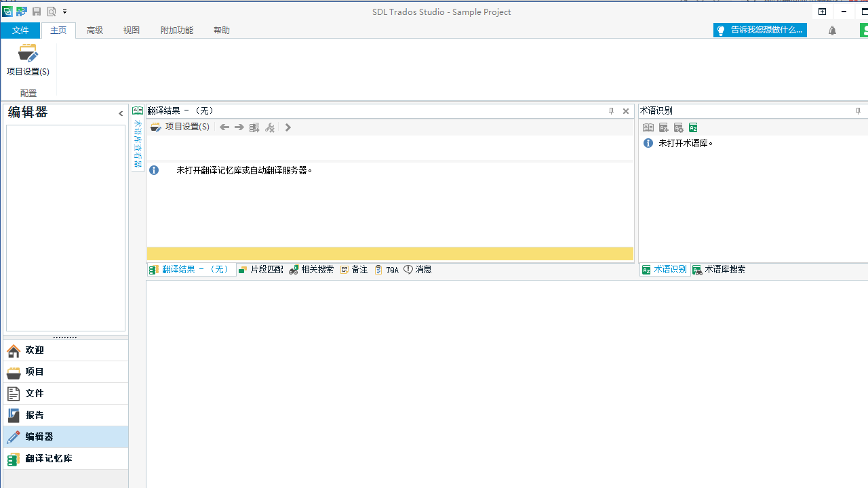Image resolution: width=868 pixels, height=488 pixels.
Task: Switch to the 片段匹配 tab
Action: (260, 269)
